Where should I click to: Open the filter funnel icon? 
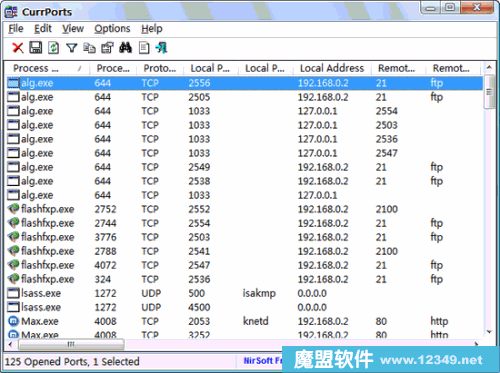coord(71,48)
